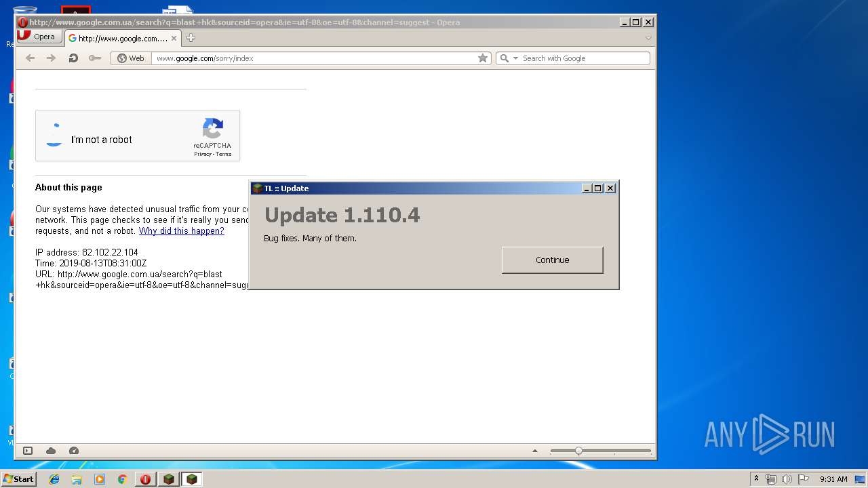Close the TL Update dialog
This screenshot has height=488, width=868.
tap(610, 188)
